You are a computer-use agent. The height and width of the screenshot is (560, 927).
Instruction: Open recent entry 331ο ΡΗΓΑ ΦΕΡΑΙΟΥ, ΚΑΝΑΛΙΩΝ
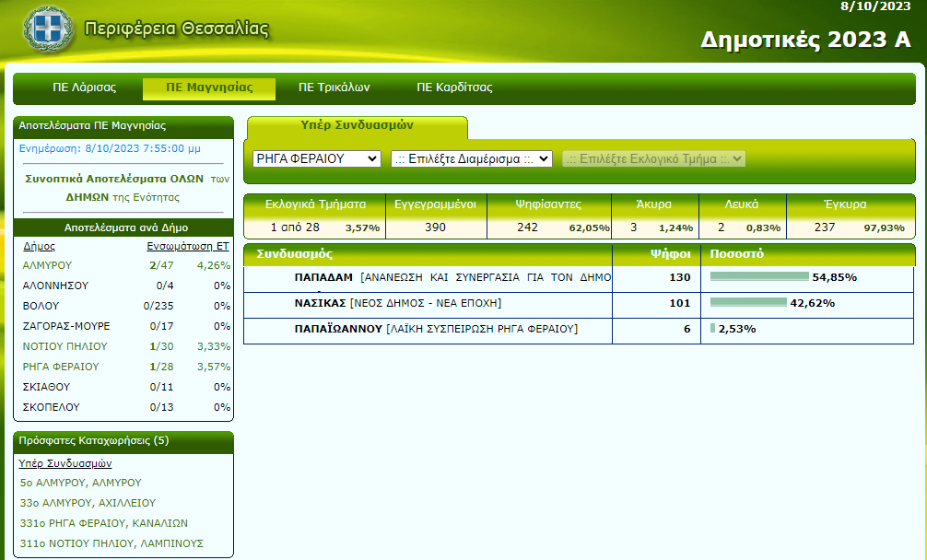click(103, 523)
